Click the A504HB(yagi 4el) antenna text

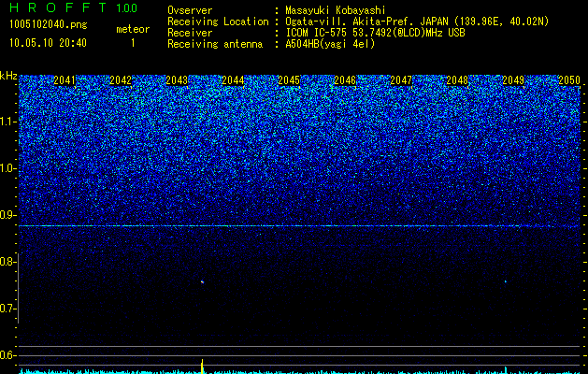tap(330, 44)
